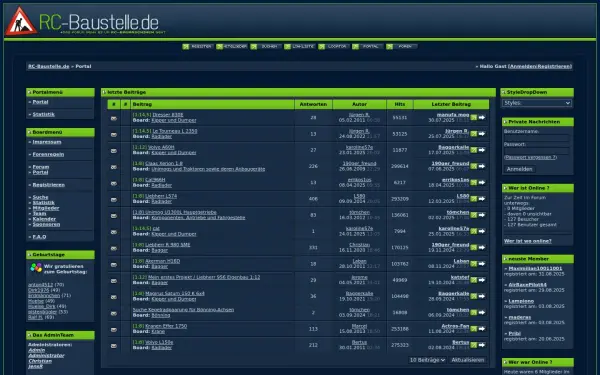The height and width of the screenshot is (375, 600).
Task: Click the Passwort input field
Action: 536,151
